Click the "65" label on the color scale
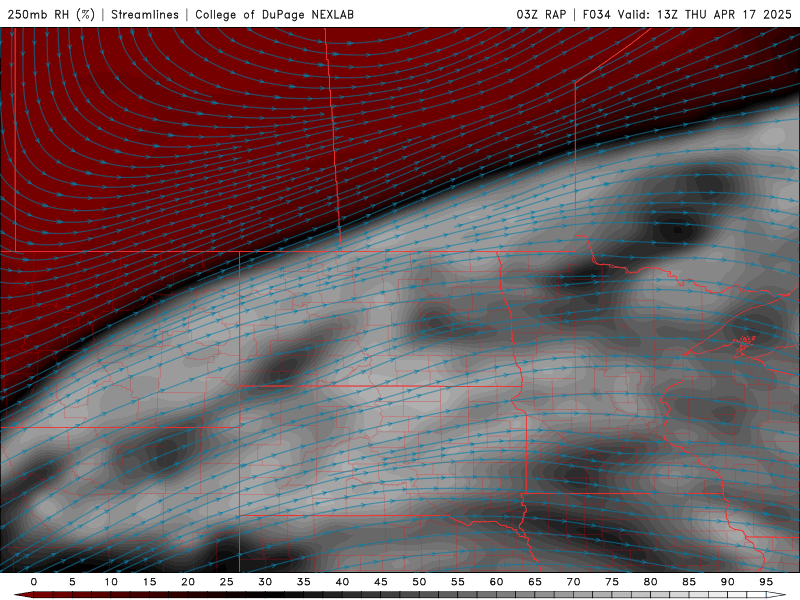Image resolution: width=800 pixels, height=600 pixels. 535,582
